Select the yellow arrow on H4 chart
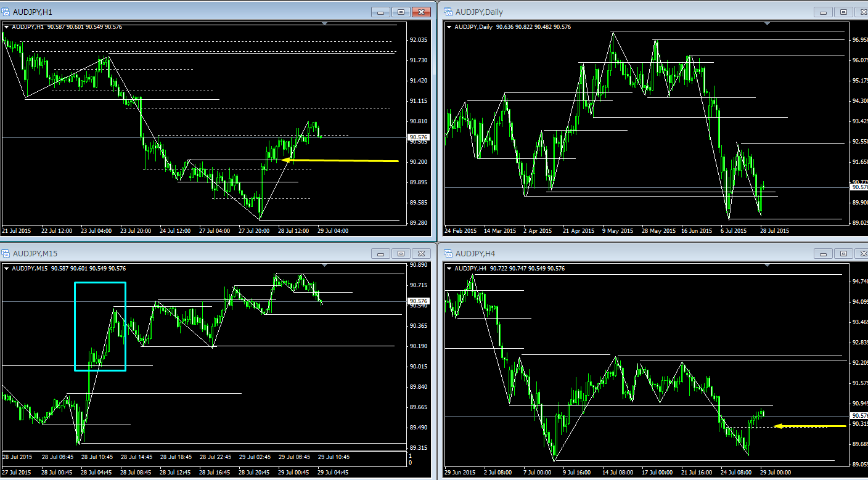 tap(808, 426)
